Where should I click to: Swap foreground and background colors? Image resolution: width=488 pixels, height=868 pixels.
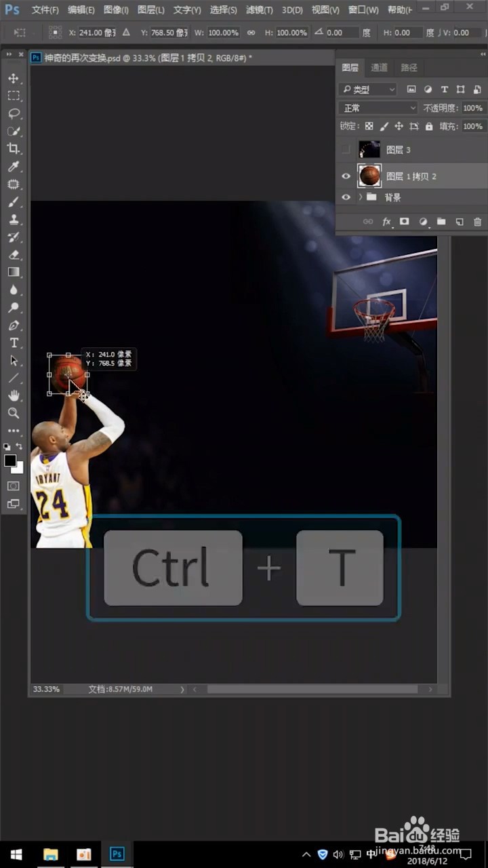click(20, 447)
